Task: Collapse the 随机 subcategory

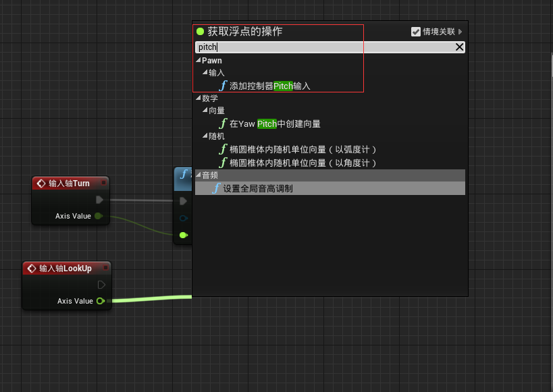Action: tap(205, 136)
